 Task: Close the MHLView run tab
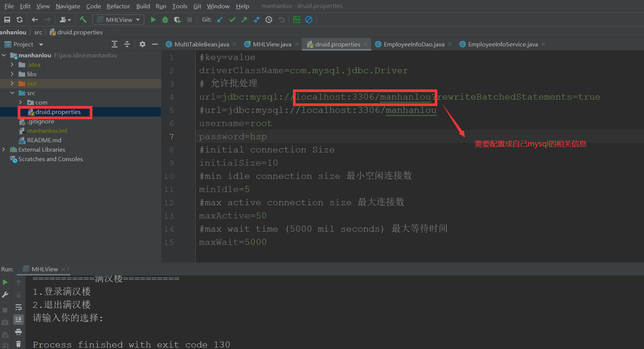[x=63, y=269]
